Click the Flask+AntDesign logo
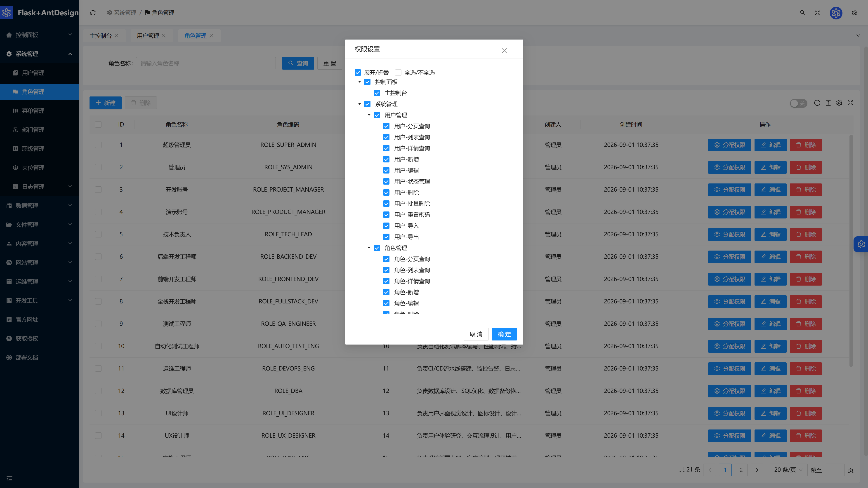868x488 pixels. click(x=40, y=13)
